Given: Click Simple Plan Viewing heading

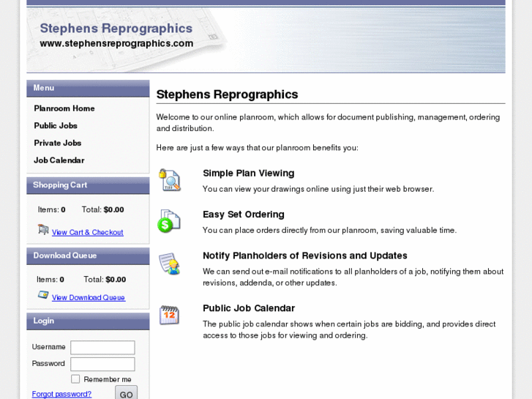Looking at the screenshot, I should point(248,174).
